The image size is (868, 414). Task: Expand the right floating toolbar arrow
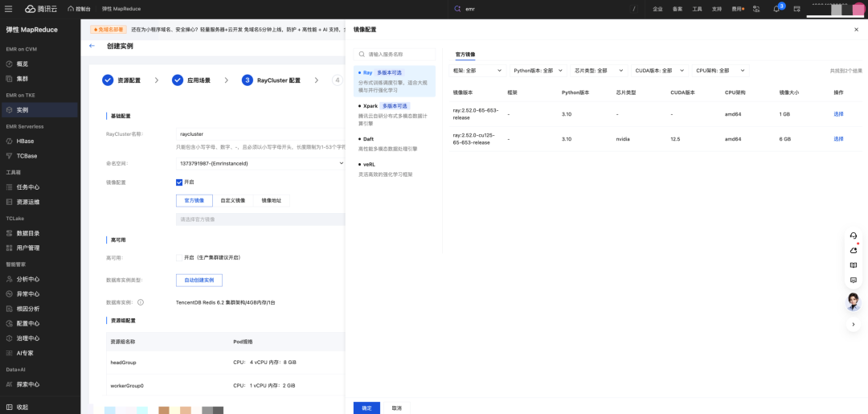(853, 324)
